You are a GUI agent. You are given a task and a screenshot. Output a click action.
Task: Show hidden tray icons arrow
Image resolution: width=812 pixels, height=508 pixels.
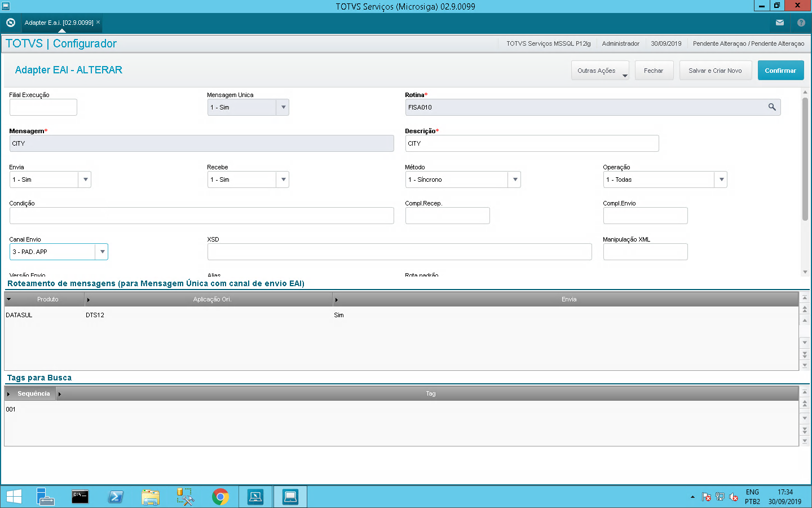692,497
